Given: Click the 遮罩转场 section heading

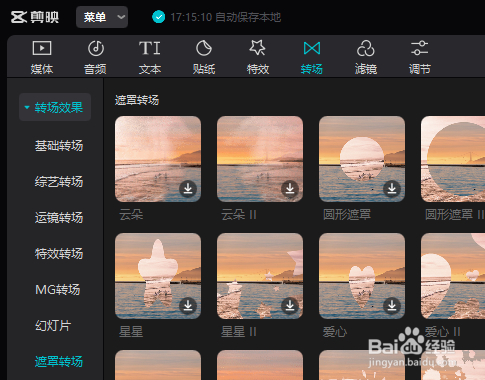Looking at the screenshot, I should [137, 100].
